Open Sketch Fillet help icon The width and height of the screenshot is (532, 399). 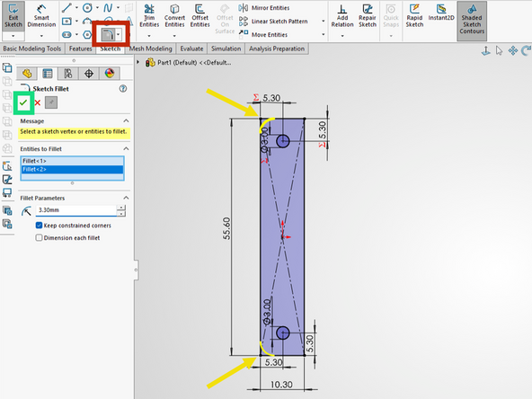tap(123, 89)
